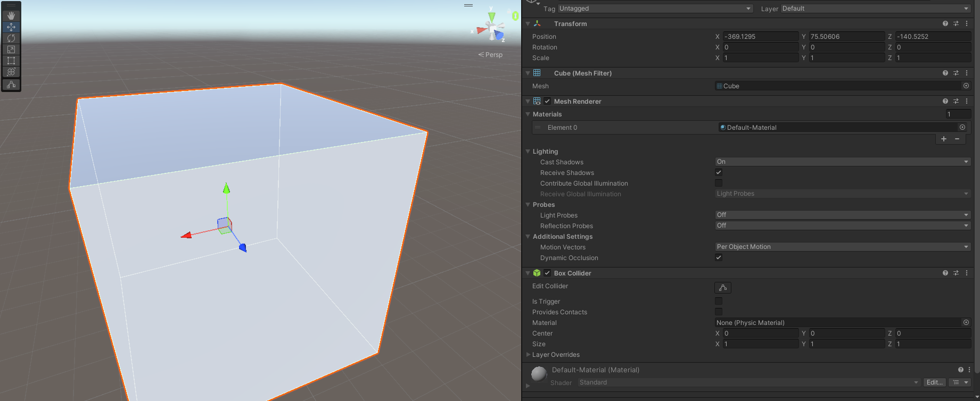The width and height of the screenshot is (980, 401).
Task: Enable the Provides Contacts checkbox
Action: (719, 312)
